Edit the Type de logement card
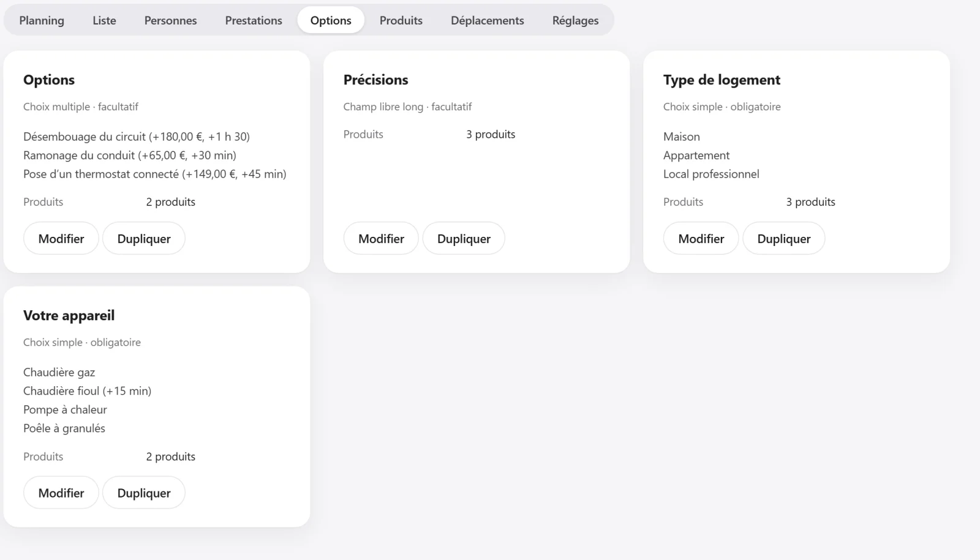Viewport: 980px width, 560px height. pos(701,239)
